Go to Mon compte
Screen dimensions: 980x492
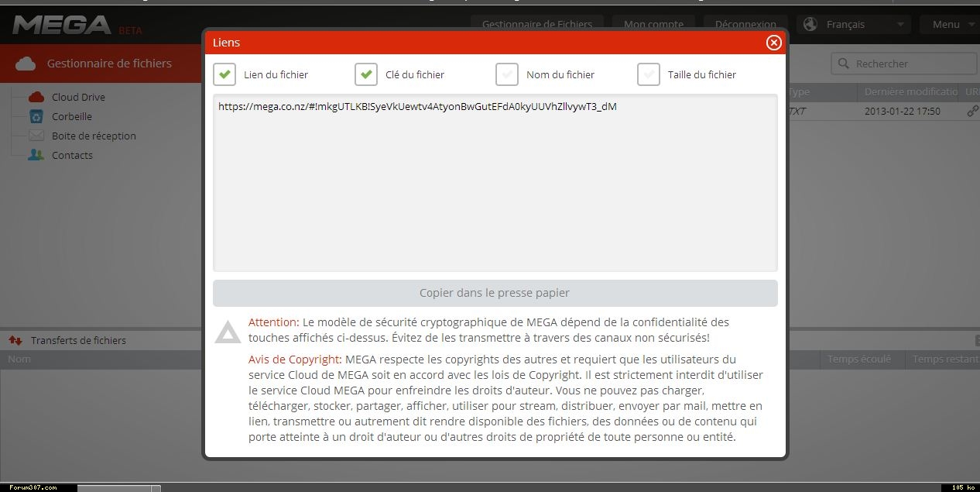click(x=654, y=24)
